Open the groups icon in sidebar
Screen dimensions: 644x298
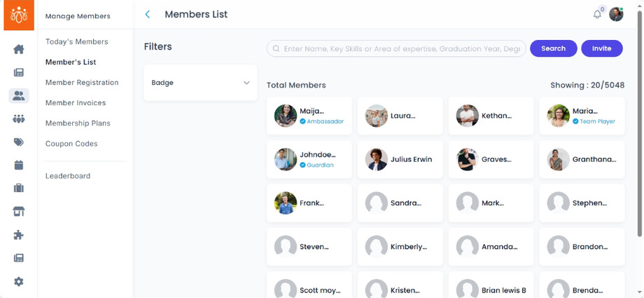tap(19, 118)
